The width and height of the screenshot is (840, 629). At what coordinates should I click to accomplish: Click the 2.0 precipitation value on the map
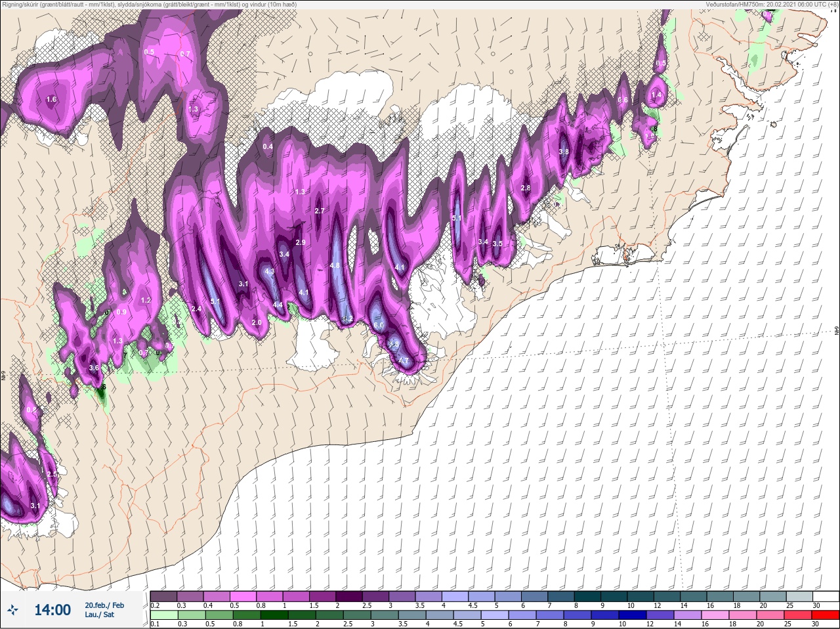257,323
